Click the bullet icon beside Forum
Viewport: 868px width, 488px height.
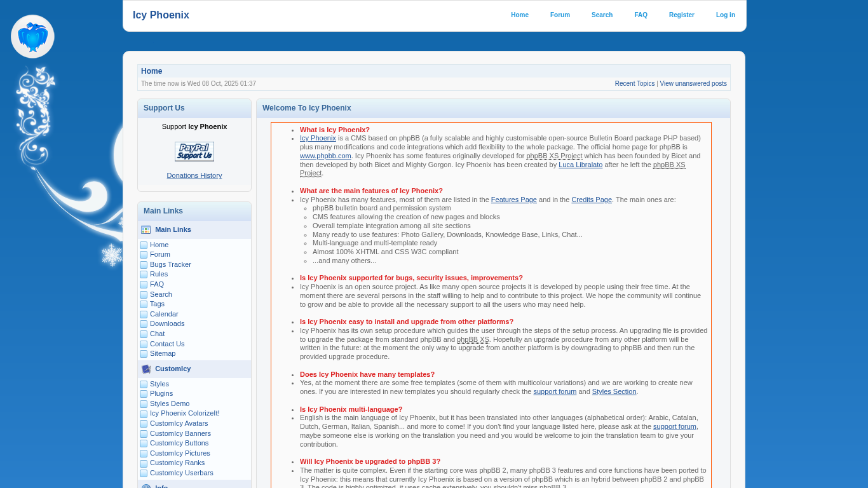[x=144, y=255]
